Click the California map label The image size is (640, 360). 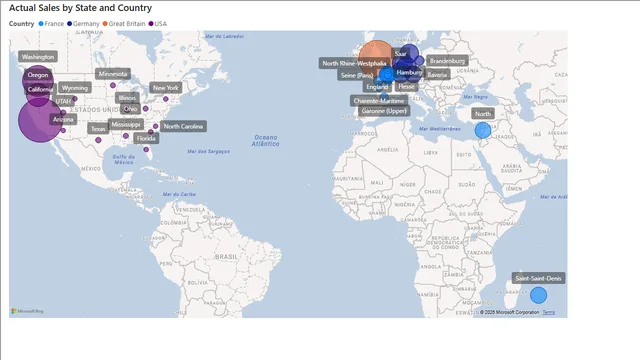pos(40,89)
